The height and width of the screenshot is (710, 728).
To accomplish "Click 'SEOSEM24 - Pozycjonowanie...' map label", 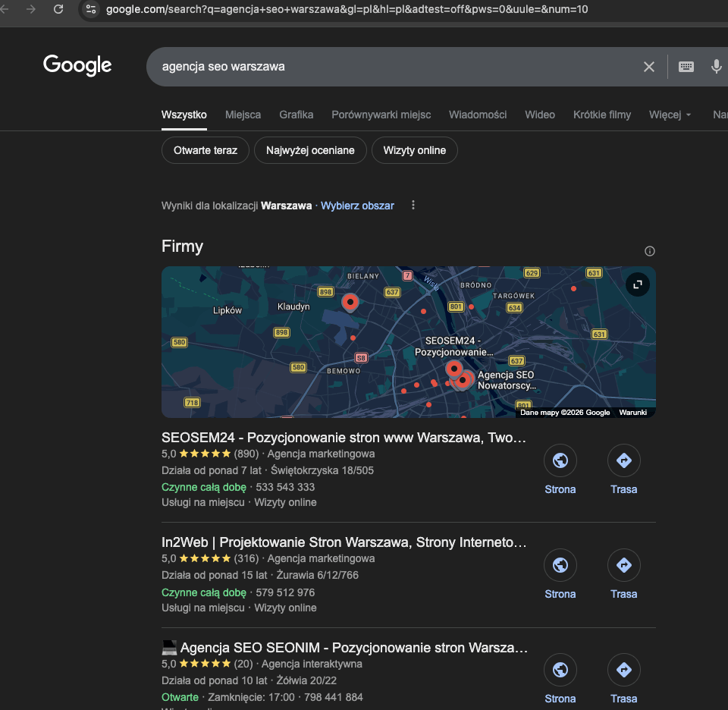I will [453, 347].
